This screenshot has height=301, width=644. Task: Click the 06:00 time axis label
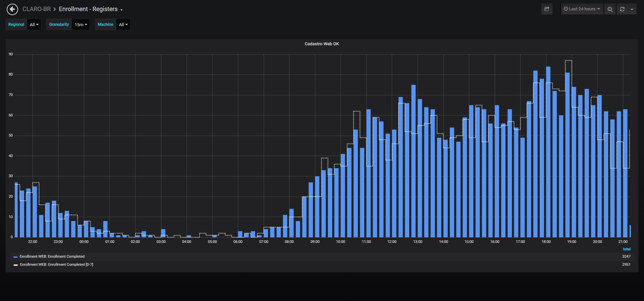[238, 242]
